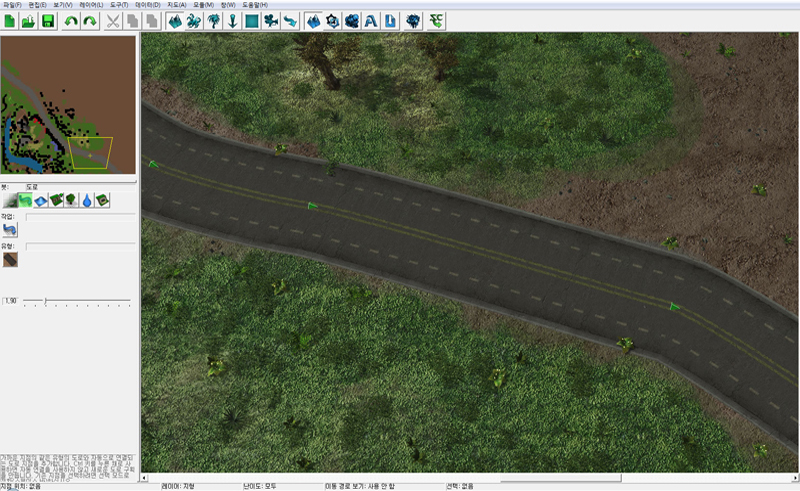800x491 pixels.
Task: Click the 선택: 없음 status entry
Action: 460,486
